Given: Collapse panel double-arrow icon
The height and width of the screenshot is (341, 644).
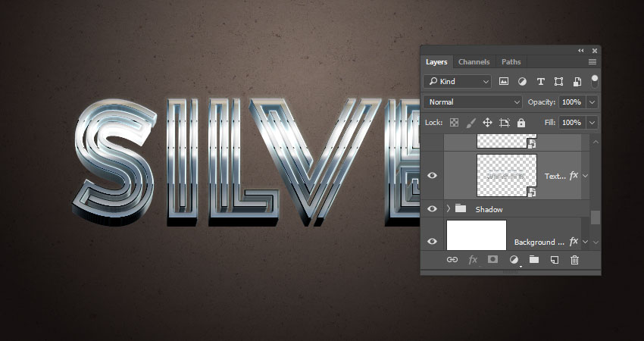Looking at the screenshot, I should click(581, 51).
